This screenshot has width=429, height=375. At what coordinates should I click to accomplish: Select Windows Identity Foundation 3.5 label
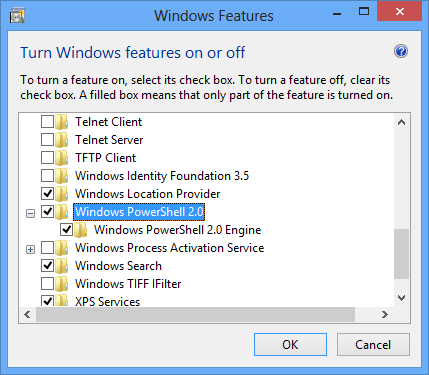coord(162,176)
